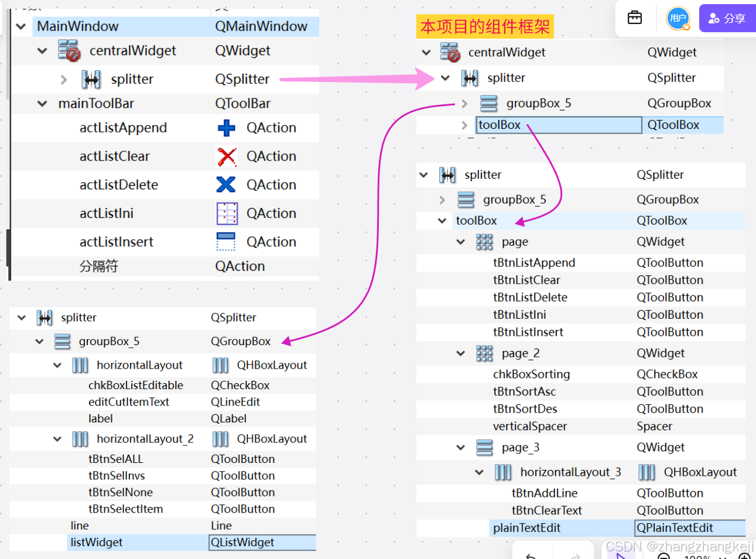Select the tBtnClearText row
Viewport: 756px width, 559px height.
click(581, 510)
